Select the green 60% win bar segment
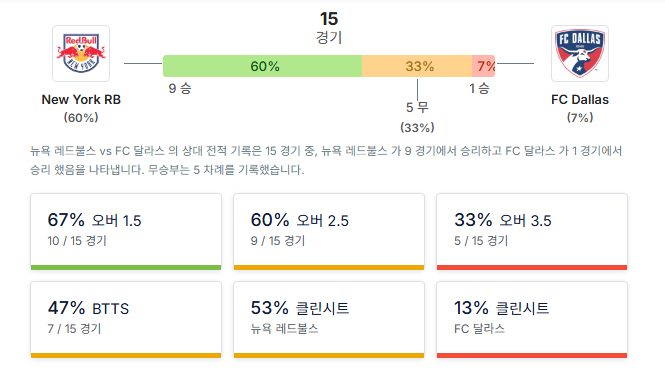The image size is (665, 372). point(263,66)
